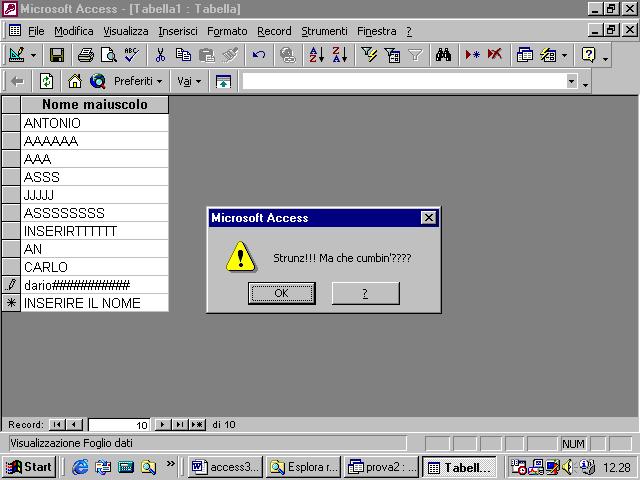The height and width of the screenshot is (480, 640).
Task: Go to first record navigation button
Action: [57, 424]
